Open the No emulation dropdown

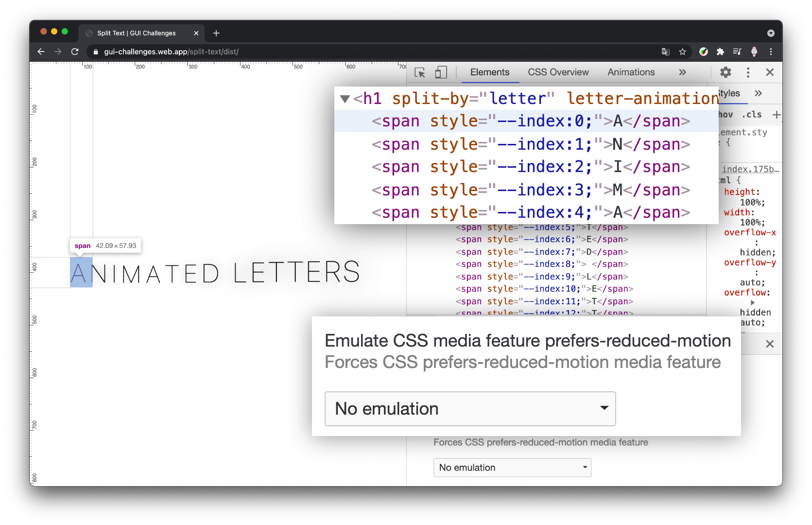tap(469, 409)
